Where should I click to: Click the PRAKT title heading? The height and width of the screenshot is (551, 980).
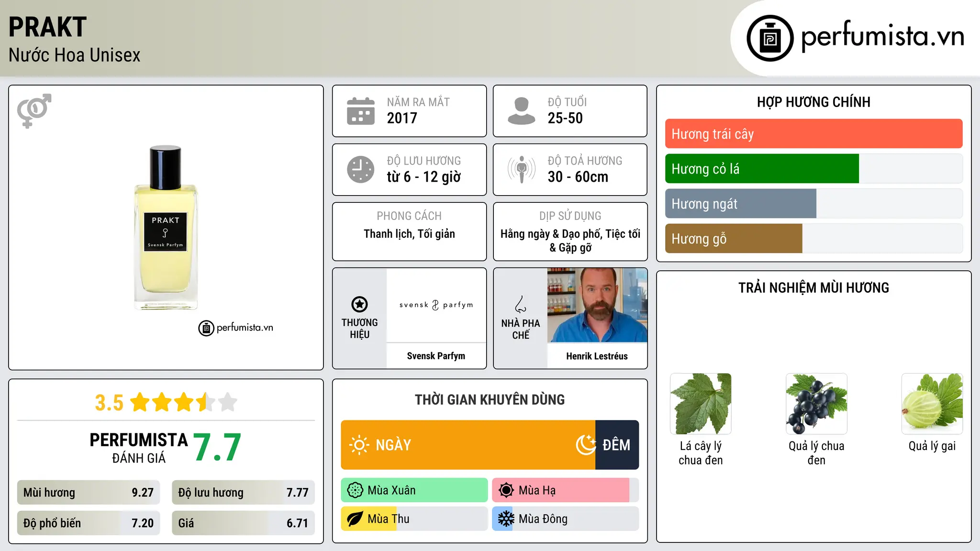coord(47,27)
